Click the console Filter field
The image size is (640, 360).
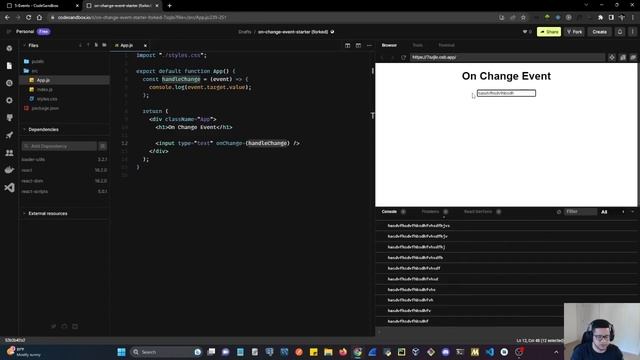click(x=580, y=212)
